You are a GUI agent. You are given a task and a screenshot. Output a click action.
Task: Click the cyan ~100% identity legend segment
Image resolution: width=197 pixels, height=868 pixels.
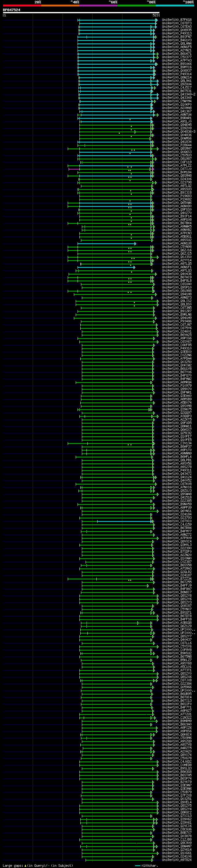(175, 6)
